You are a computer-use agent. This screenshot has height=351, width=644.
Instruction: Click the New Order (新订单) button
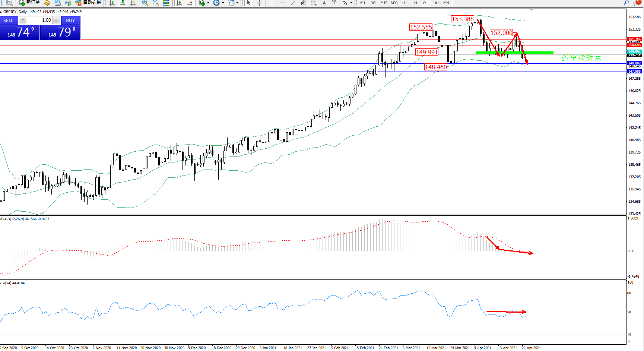click(x=30, y=3)
